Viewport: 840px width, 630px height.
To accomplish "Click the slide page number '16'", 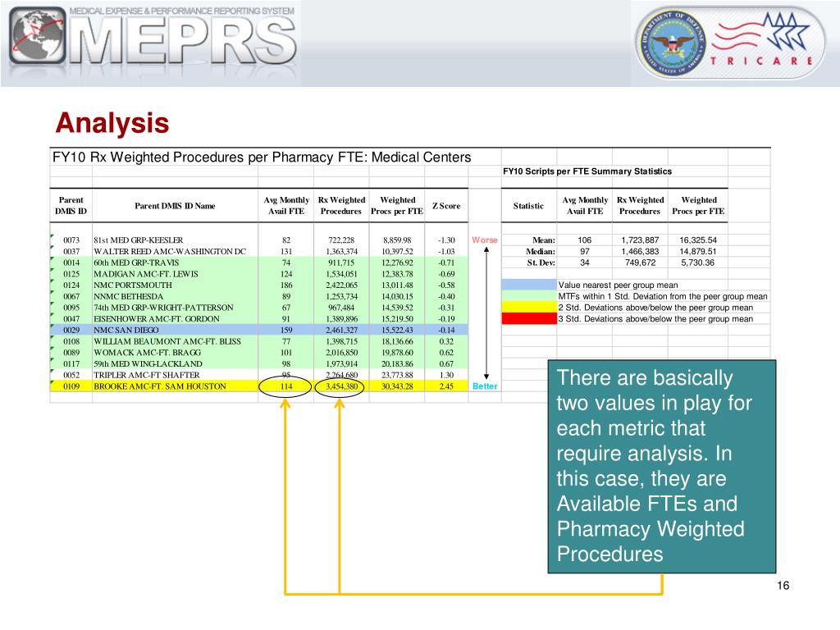I will tap(783, 586).
